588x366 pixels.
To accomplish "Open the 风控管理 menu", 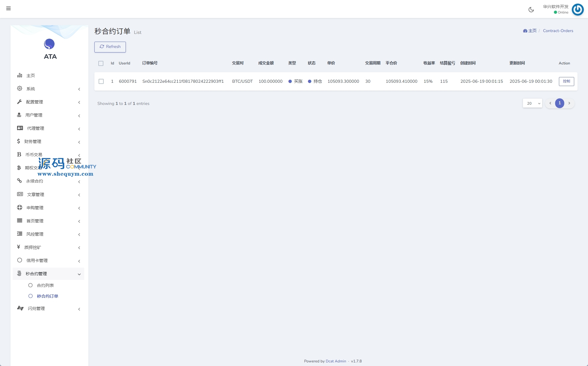I will pyautogui.click(x=35, y=234).
